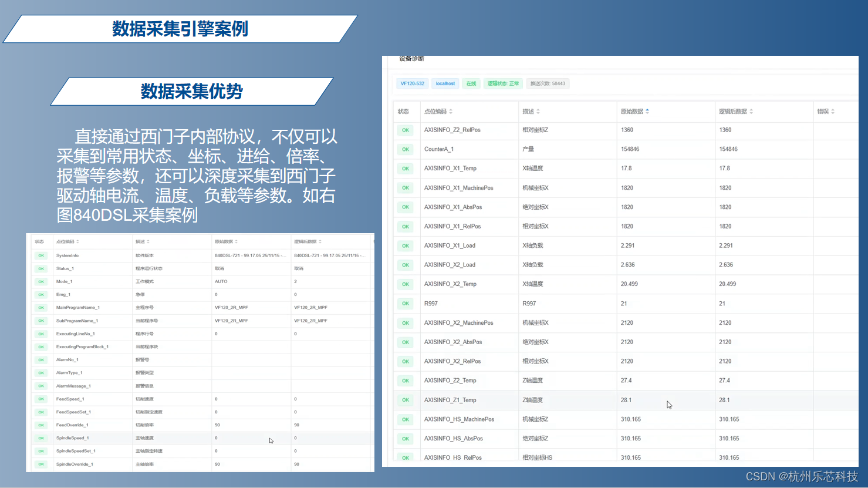Click the 在线 status tag
Image resolution: width=868 pixels, height=488 pixels.
pyautogui.click(x=471, y=83)
